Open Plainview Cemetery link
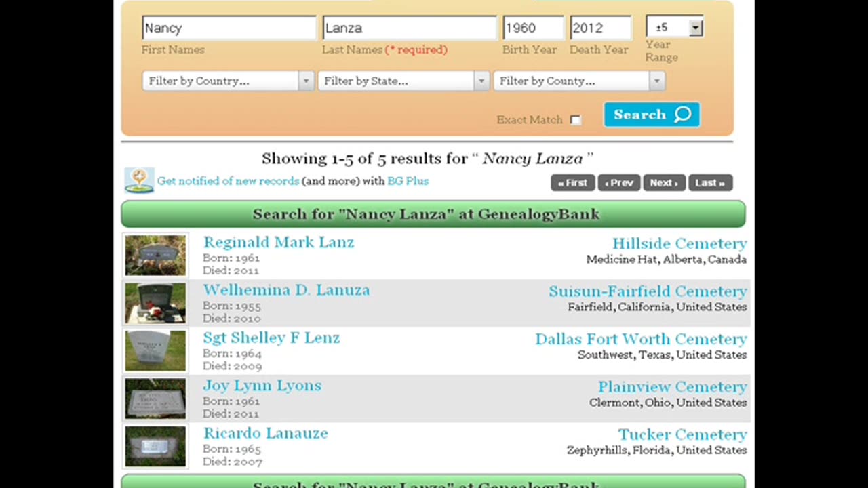The height and width of the screenshot is (488, 868). tap(672, 387)
